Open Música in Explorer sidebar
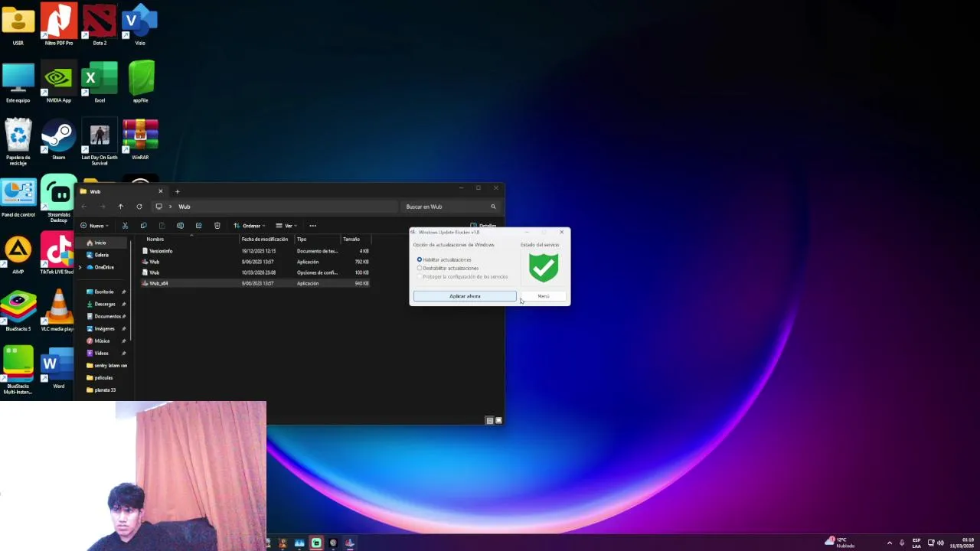 [x=102, y=341]
